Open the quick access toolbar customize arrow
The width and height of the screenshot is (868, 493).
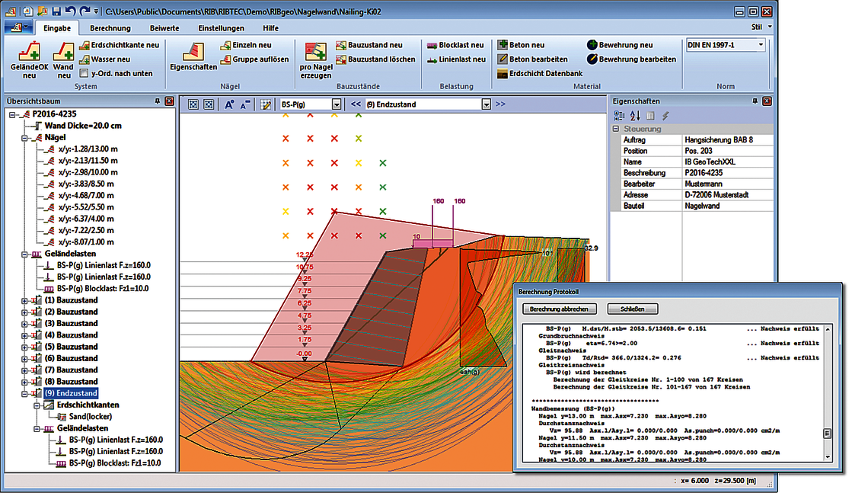[x=97, y=11]
